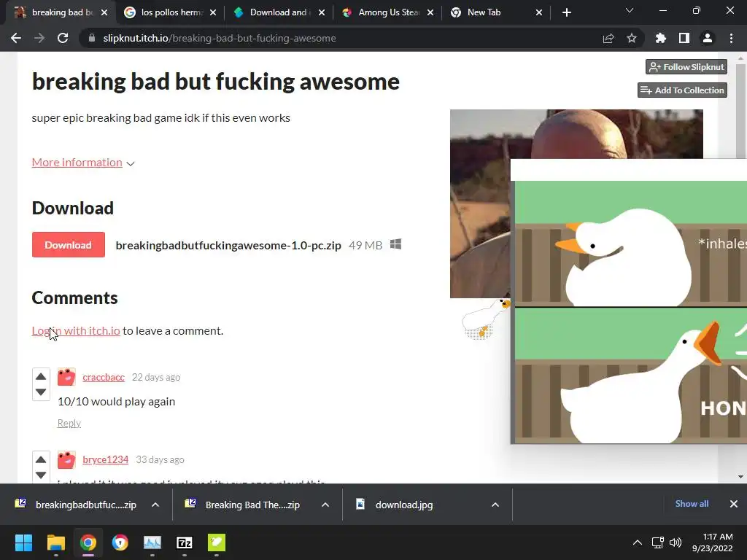Add the game to a collection

pos(682,90)
